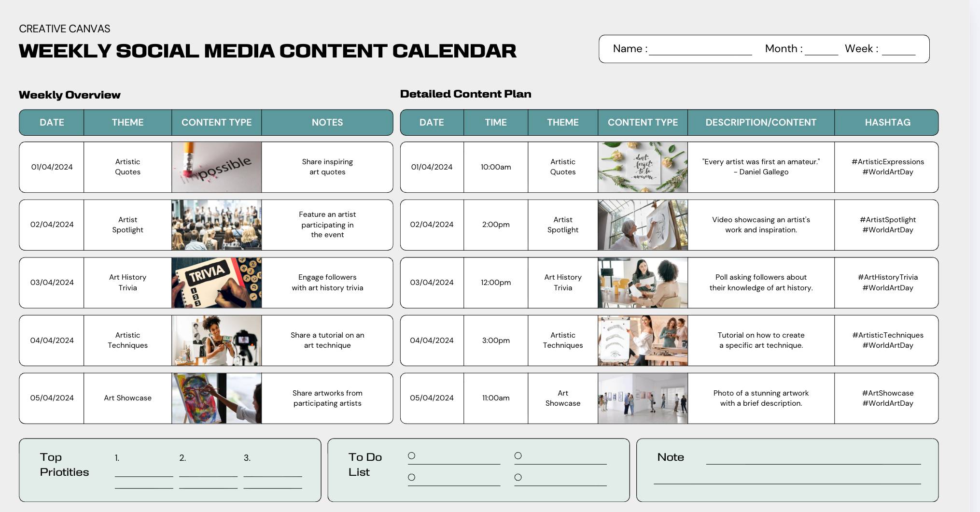Image resolution: width=980 pixels, height=512 pixels.
Task: Click the NOTES column header
Action: (x=327, y=122)
